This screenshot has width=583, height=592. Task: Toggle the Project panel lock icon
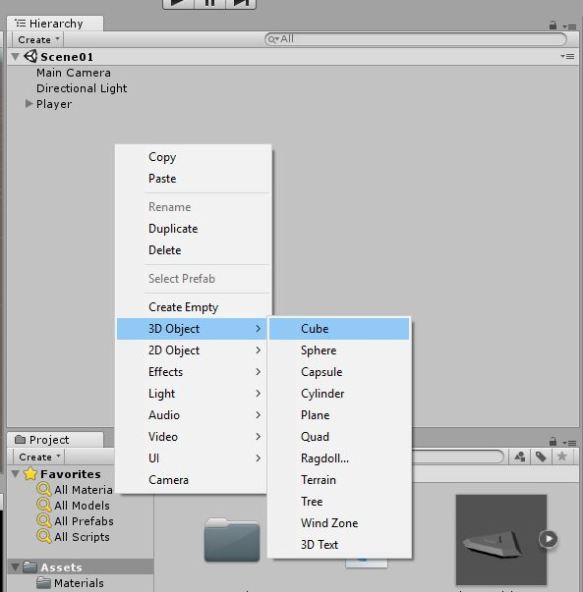(553, 441)
